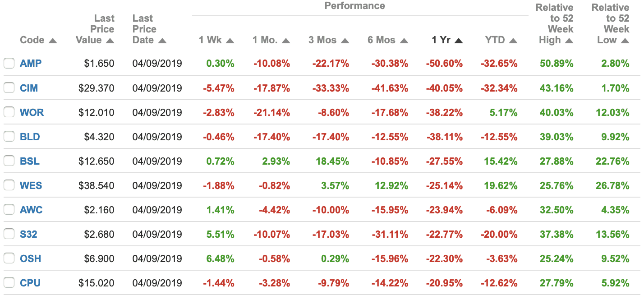
Task: Click the WES stock code
Action: pyautogui.click(x=31, y=185)
